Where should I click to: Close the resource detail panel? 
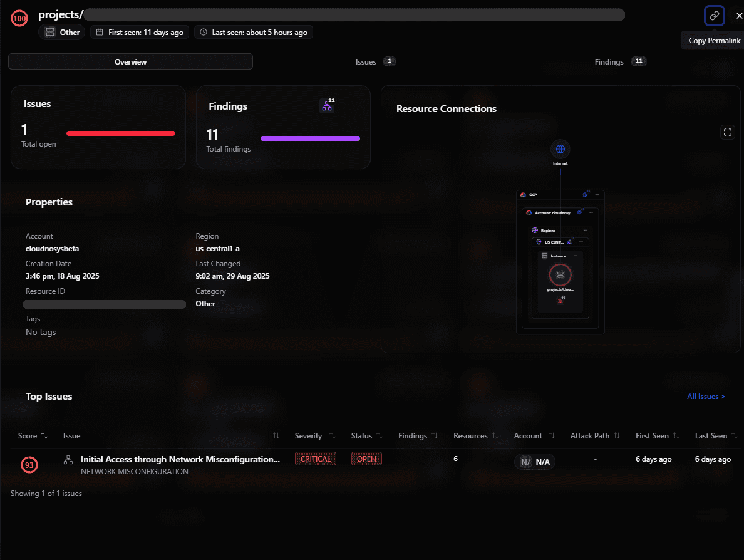[739, 15]
